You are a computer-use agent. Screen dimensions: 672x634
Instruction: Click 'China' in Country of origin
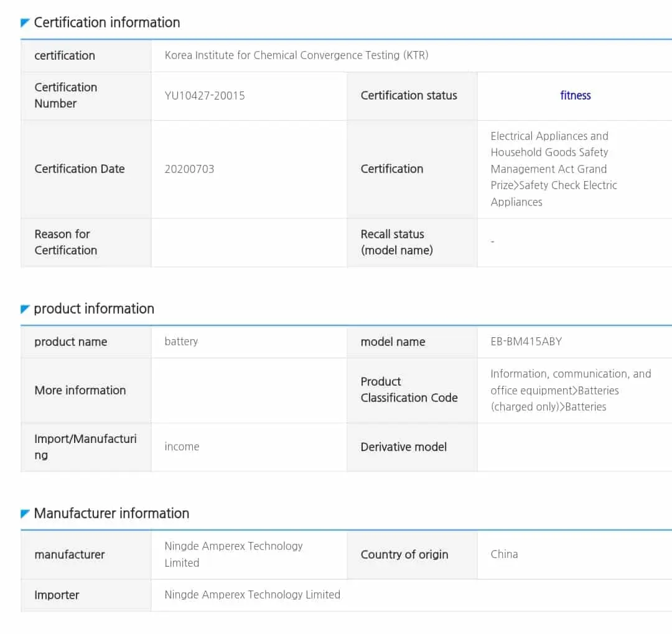click(504, 554)
